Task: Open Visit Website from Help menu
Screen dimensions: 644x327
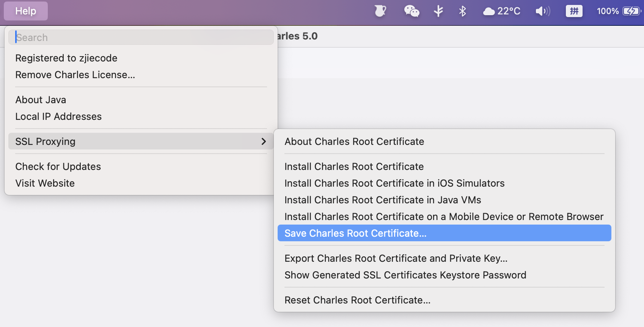Action: pos(45,183)
